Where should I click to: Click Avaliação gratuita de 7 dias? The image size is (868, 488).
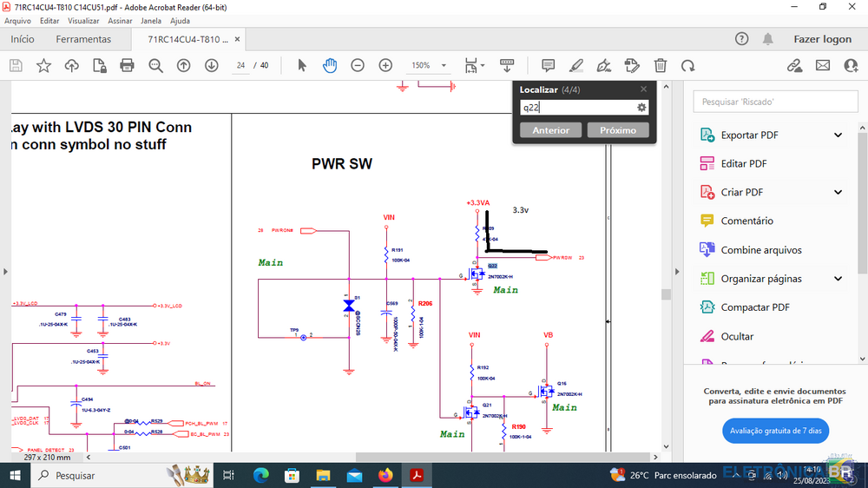click(x=775, y=431)
